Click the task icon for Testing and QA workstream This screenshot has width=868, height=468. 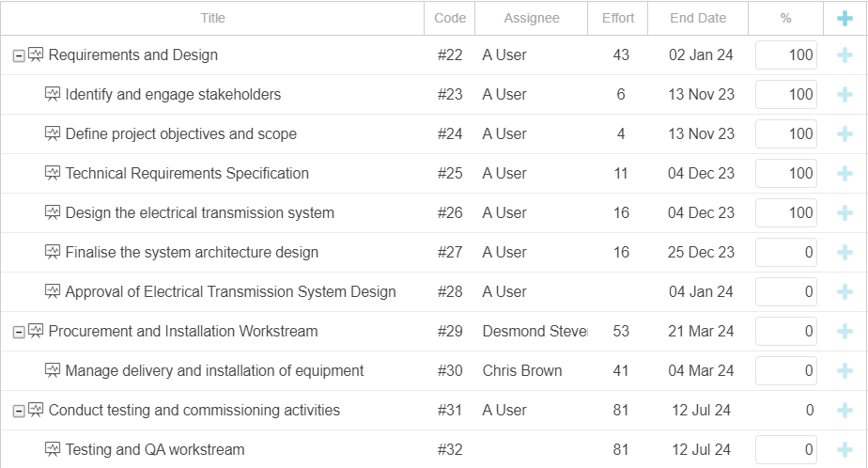point(52,449)
